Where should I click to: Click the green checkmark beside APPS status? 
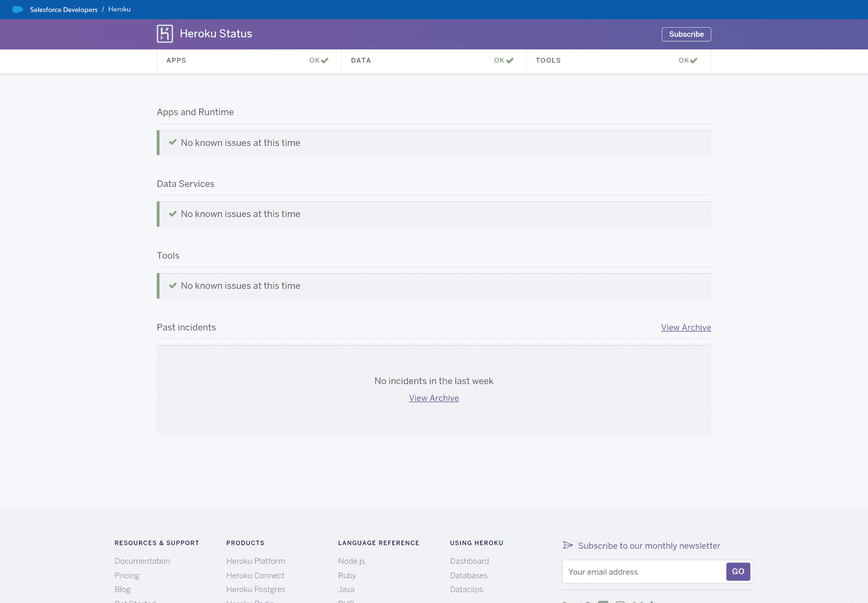click(x=325, y=60)
